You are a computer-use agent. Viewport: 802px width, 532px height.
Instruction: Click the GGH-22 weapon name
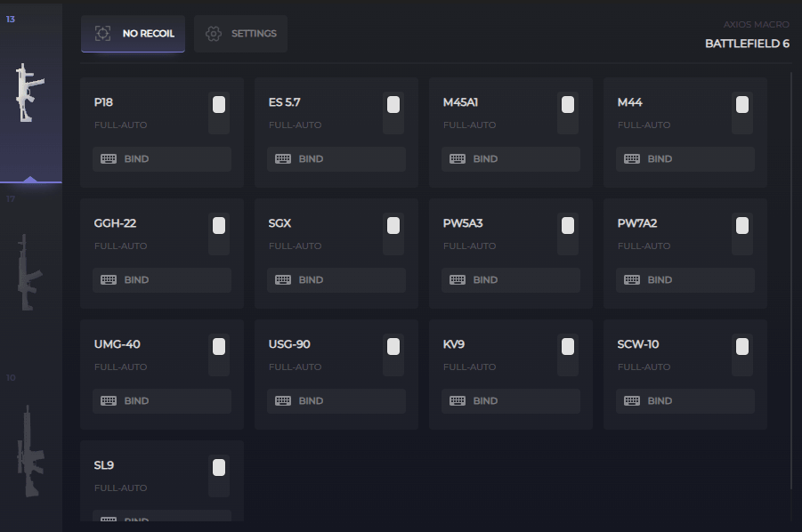tap(115, 223)
